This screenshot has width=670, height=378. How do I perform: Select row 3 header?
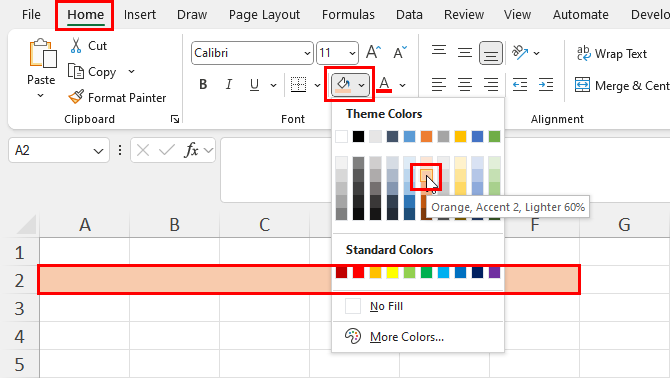tap(20, 308)
